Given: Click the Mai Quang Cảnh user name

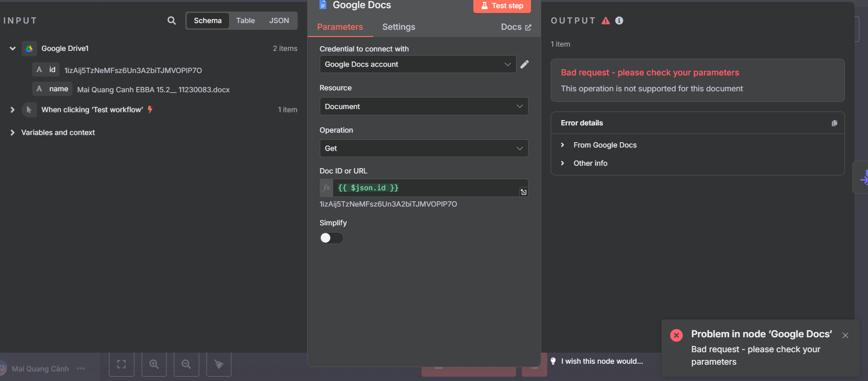Looking at the screenshot, I should (x=40, y=369).
